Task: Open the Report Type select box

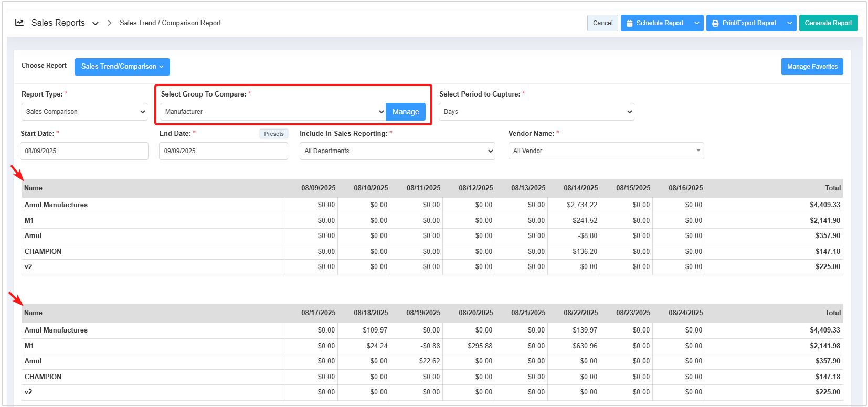Action: [84, 112]
